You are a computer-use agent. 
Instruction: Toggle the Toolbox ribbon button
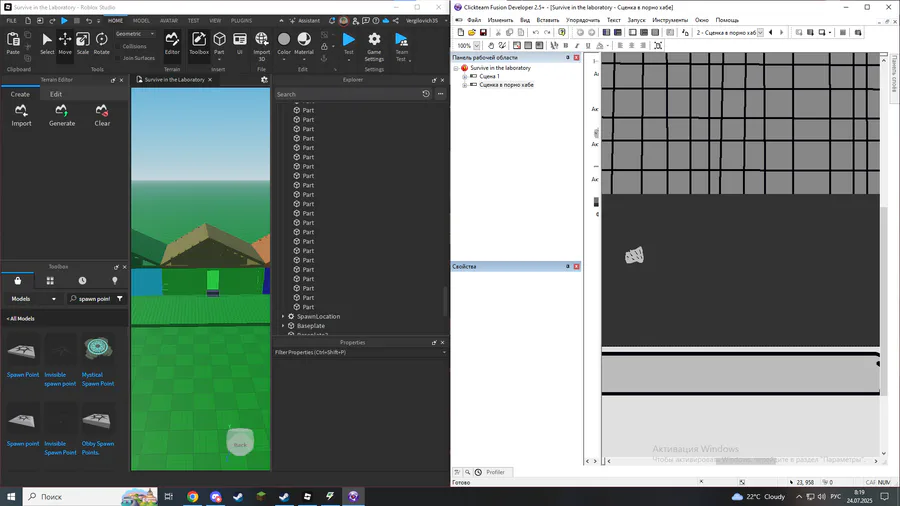pos(199,43)
